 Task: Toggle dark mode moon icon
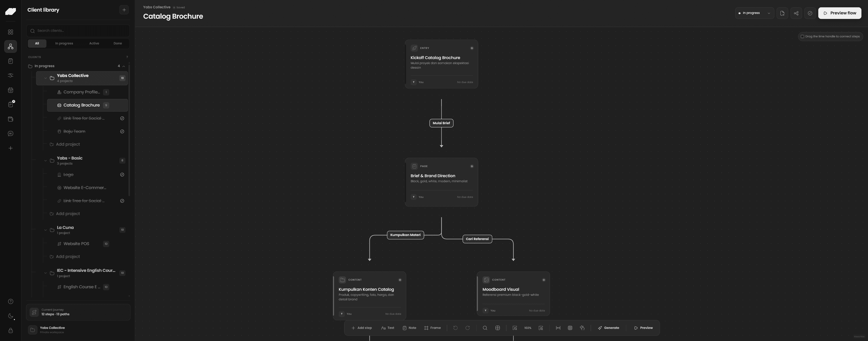(10, 316)
